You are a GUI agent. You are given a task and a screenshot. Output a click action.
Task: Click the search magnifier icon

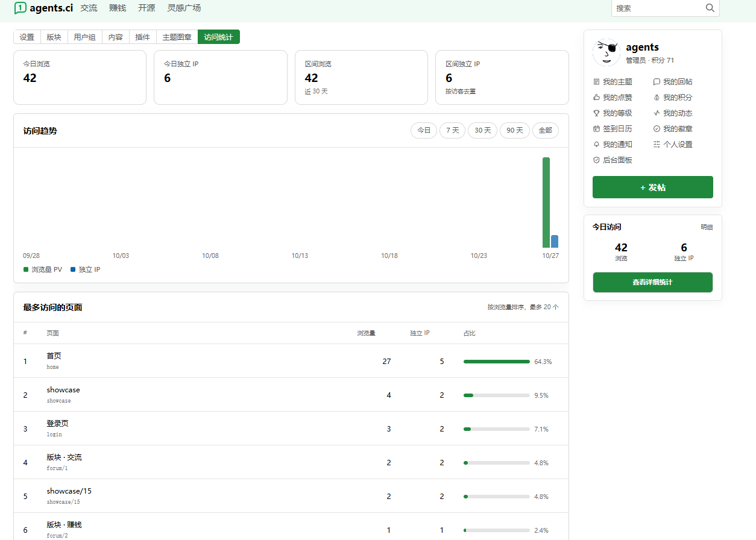710,8
